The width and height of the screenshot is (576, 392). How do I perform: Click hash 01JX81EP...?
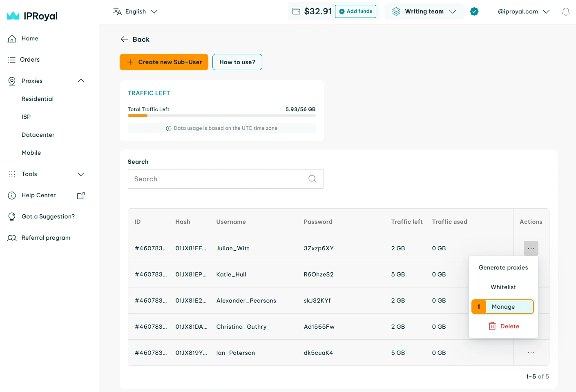(191, 274)
